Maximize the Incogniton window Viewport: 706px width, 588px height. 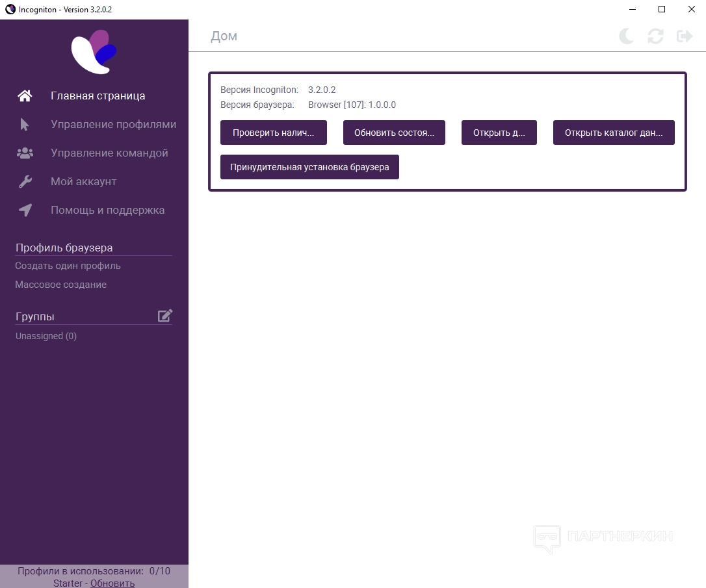pos(662,10)
